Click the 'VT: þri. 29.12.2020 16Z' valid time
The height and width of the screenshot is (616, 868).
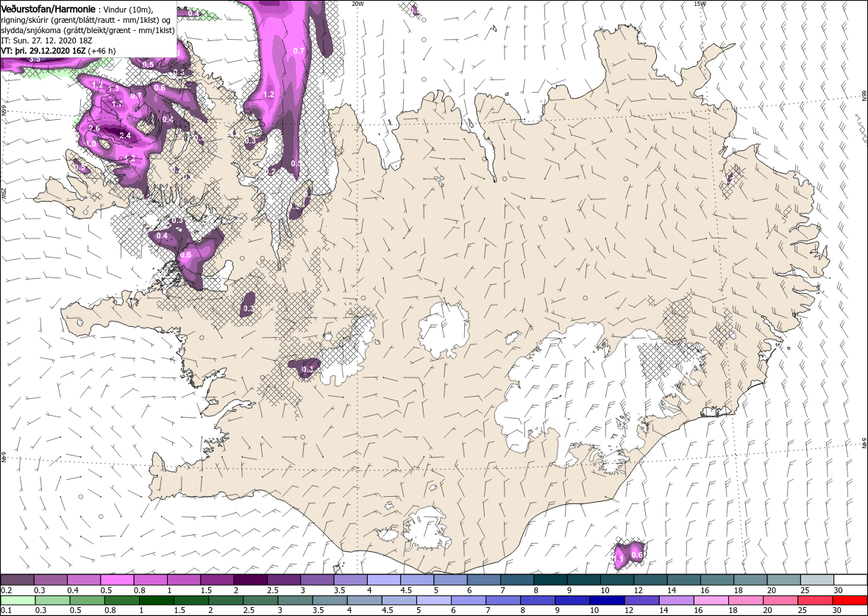pyautogui.click(x=43, y=50)
